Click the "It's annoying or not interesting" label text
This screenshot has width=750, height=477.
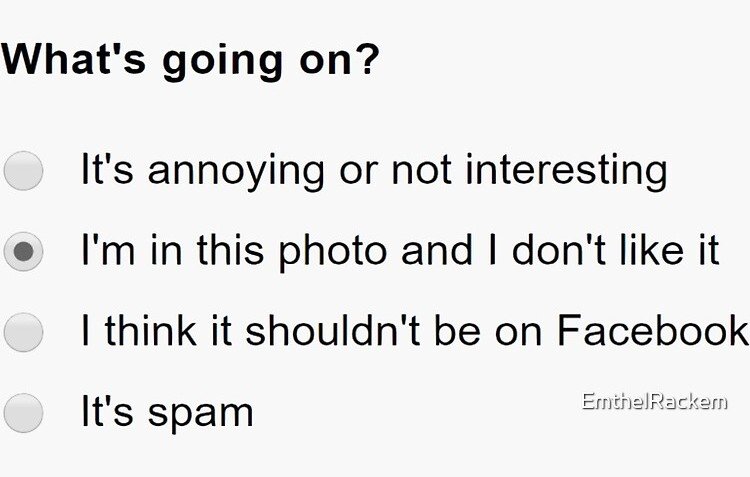tap(374, 171)
